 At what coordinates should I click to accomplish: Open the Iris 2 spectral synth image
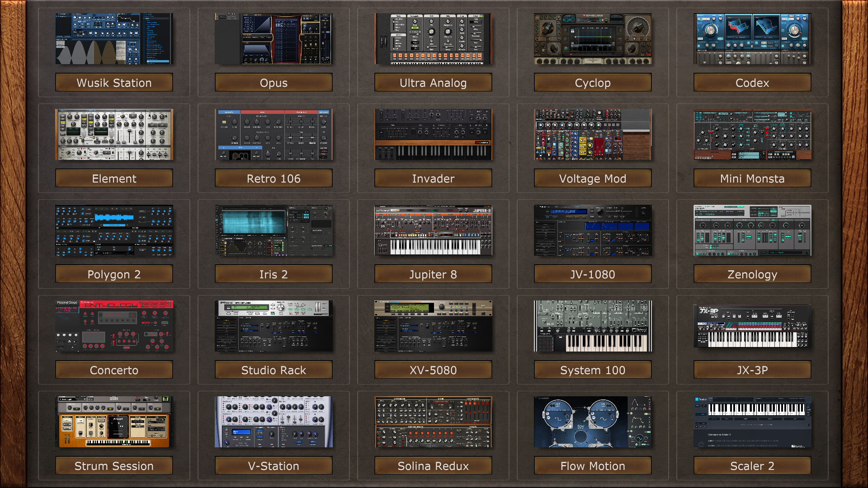274,230
